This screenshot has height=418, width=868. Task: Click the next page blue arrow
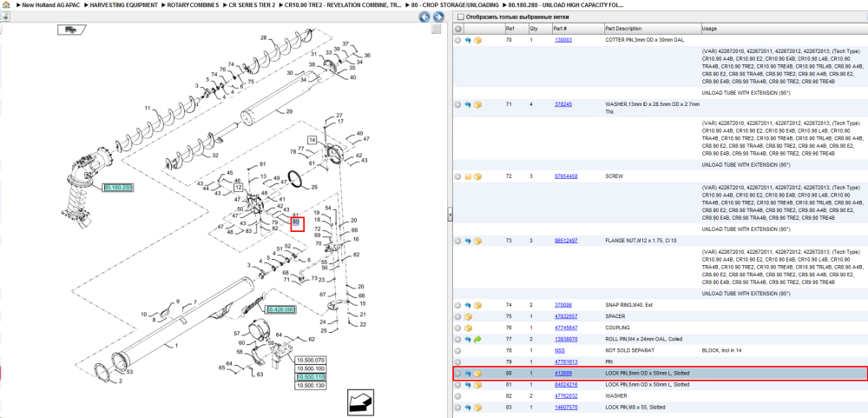click(x=437, y=17)
